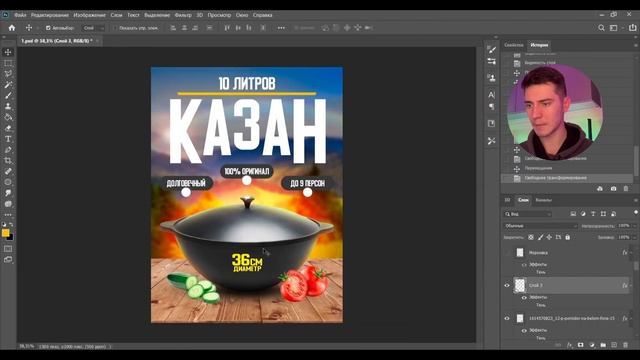
Task: Toggle the Показать упр. элем. checkbox
Action: [115, 28]
